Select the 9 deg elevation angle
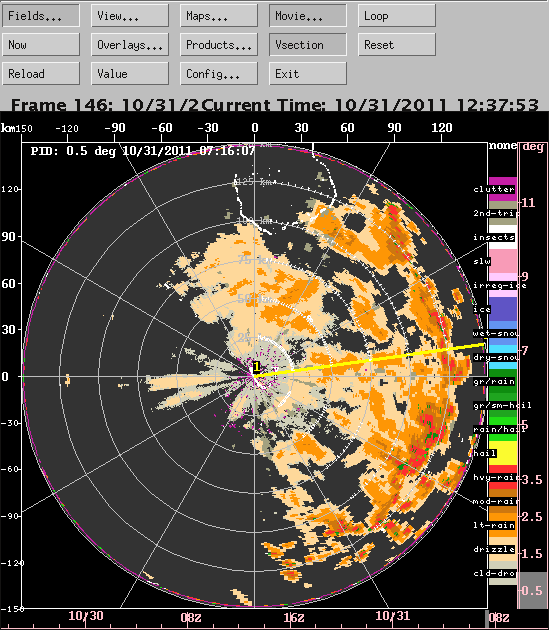549x630 pixels. tap(525, 276)
